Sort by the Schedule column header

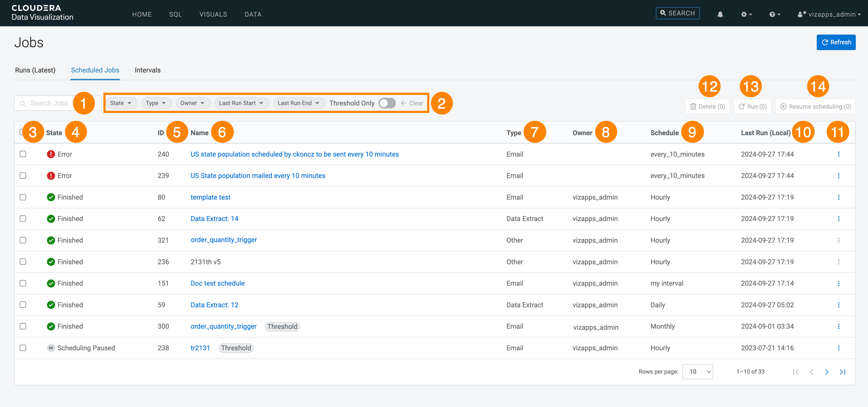(664, 133)
